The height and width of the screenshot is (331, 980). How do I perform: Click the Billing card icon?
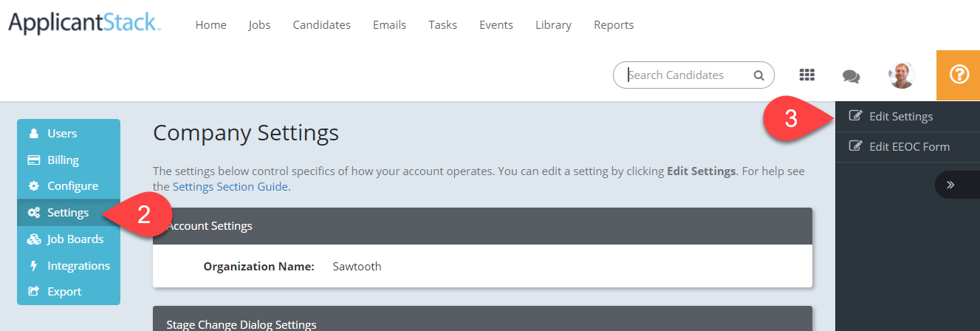[33, 160]
